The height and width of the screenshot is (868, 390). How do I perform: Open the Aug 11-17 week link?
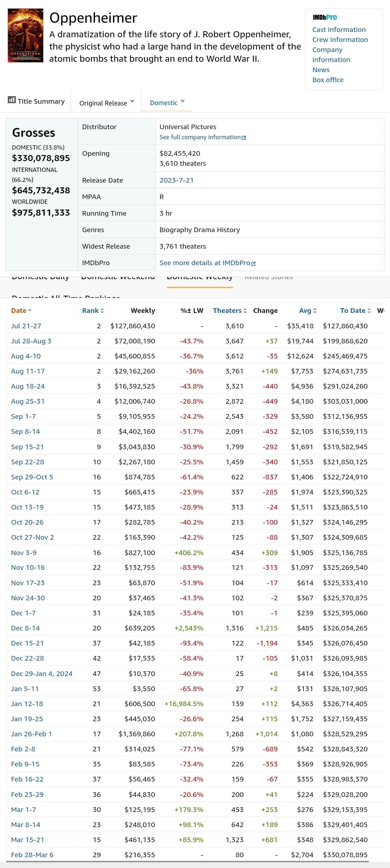[28, 371]
